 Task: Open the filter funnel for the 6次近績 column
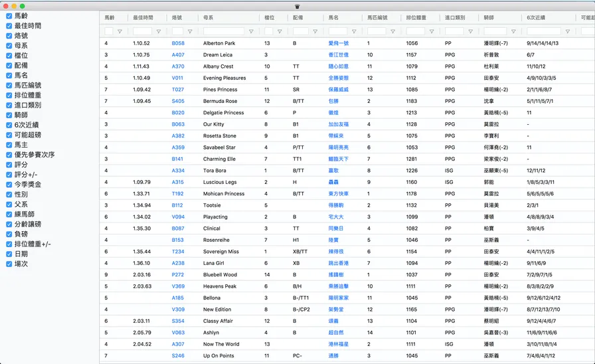(x=568, y=31)
